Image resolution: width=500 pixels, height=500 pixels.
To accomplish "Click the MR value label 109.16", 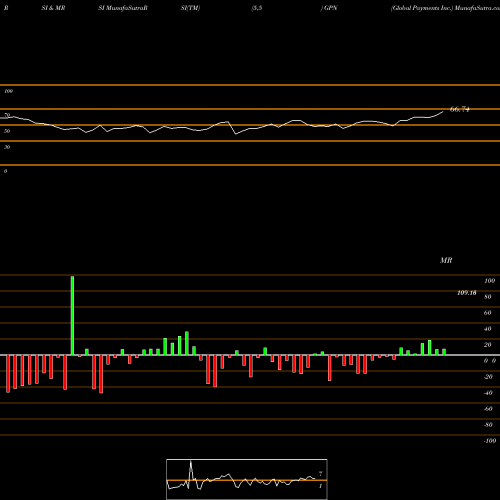I will coord(467,293).
